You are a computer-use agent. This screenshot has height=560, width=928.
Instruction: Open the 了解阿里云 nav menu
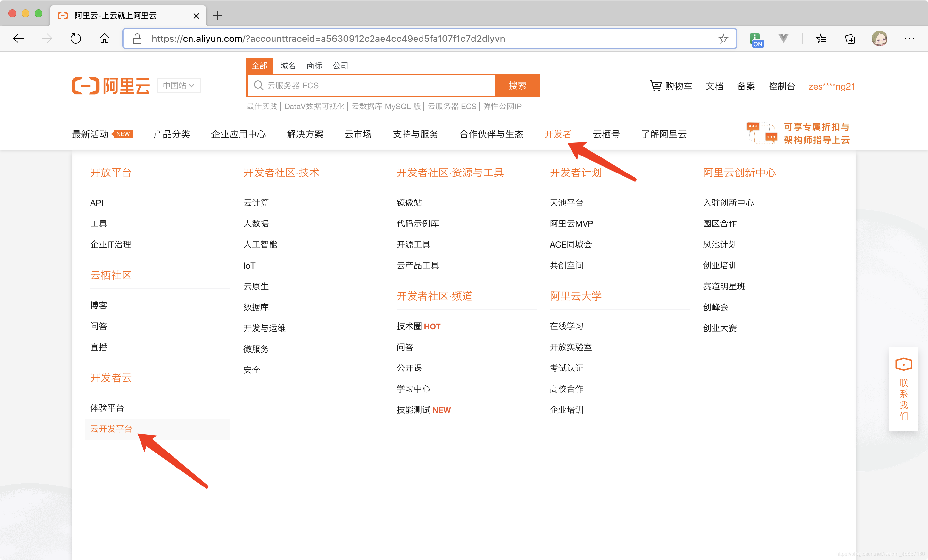pyautogui.click(x=664, y=134)
